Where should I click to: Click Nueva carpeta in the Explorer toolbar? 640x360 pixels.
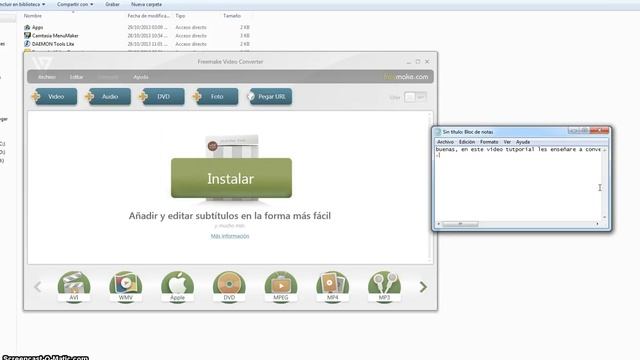[146, 4]
